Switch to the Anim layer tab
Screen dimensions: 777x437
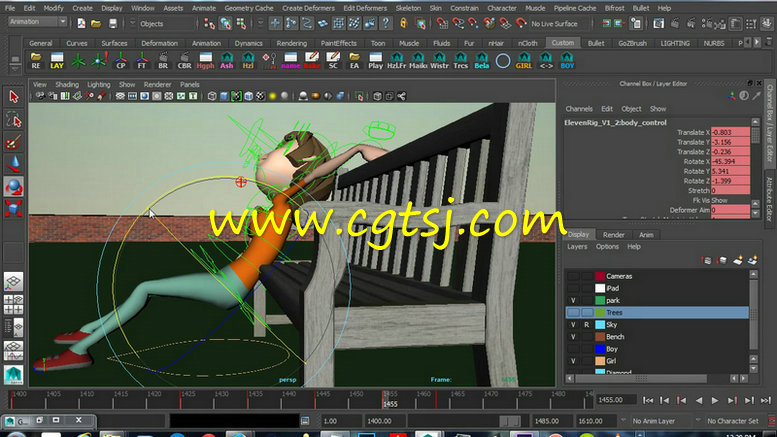[x=646, y=235]
